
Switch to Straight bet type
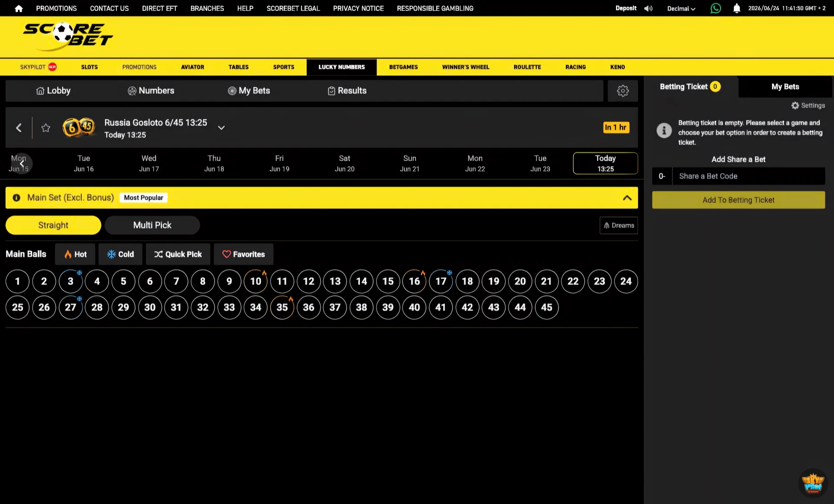(x=53, y=225)
